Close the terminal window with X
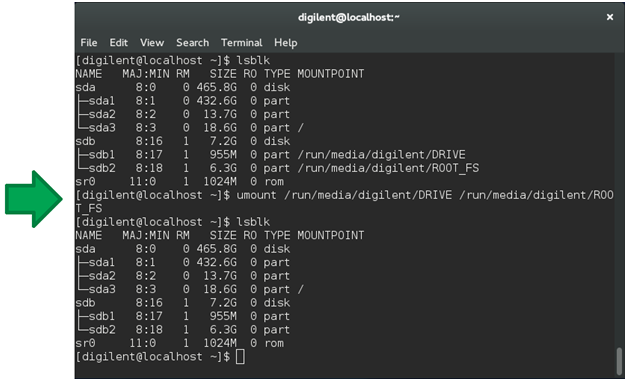627x381 pixels. pos(609,17)
